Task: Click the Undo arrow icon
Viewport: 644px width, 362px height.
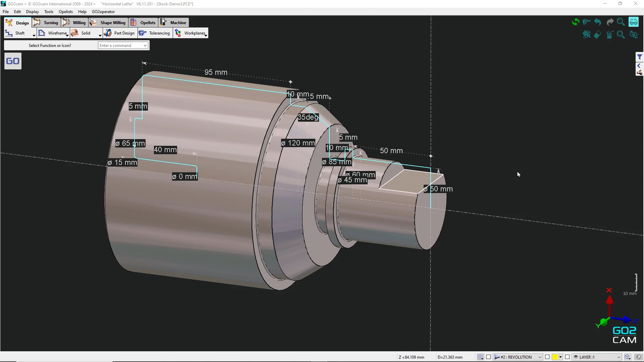Action: click(597, 22)
